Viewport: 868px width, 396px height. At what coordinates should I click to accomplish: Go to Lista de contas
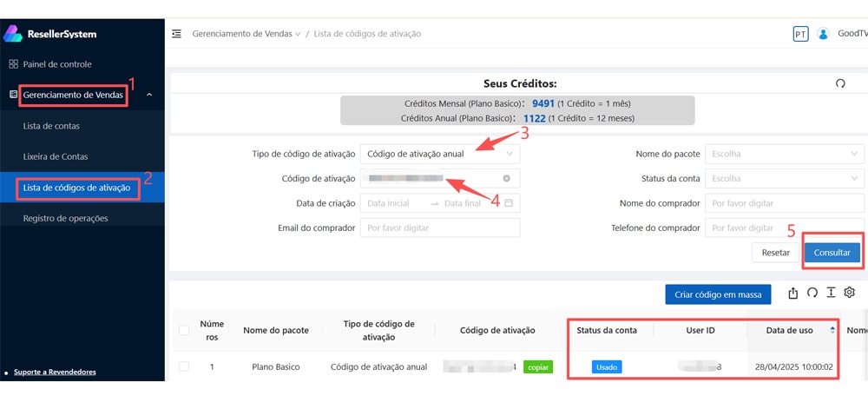tap(51, 126)
